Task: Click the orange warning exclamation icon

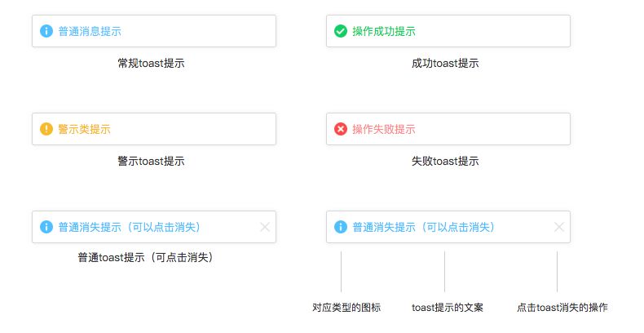Action: [x=46, y=129]
